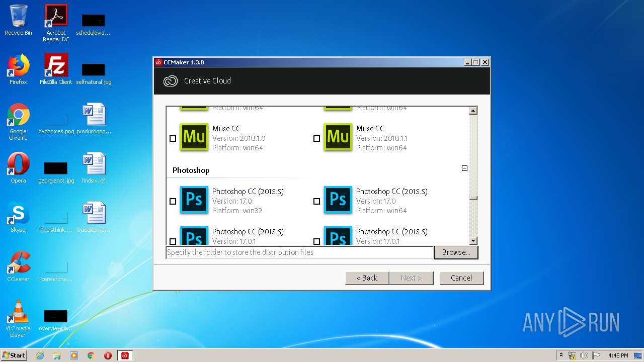Open the Acrobat Reader DC shortcut
644x362 pixels.
(x=56, y=23)
